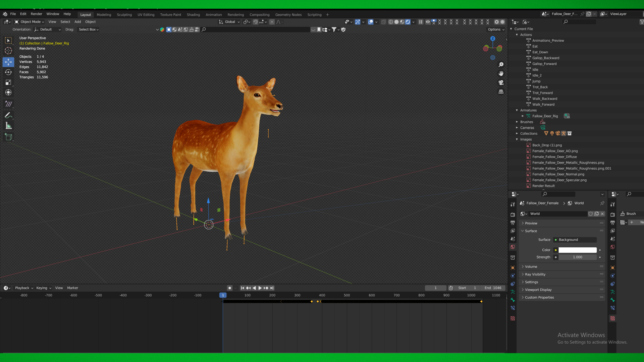
Task: Open the Marker menu in timeline
Action: tap(72, 288)
